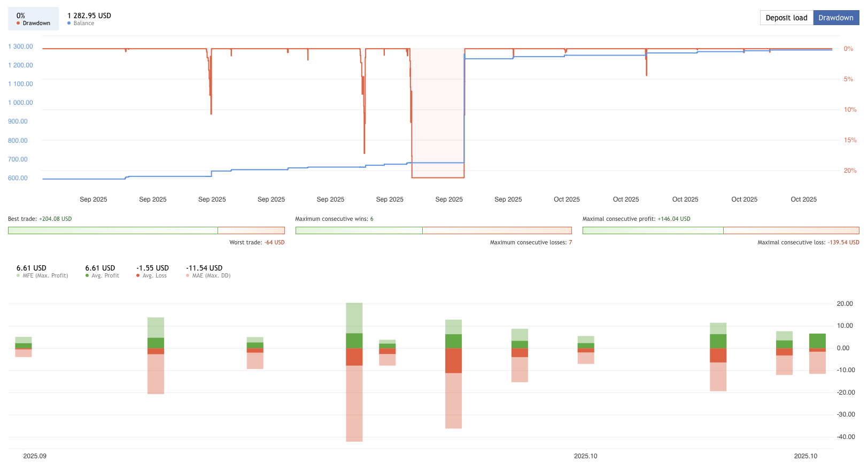The height and width of the screenshot is (470, 868).
Task: Click the Maximal consecutive profit bar
Action: tap(720, 230)
